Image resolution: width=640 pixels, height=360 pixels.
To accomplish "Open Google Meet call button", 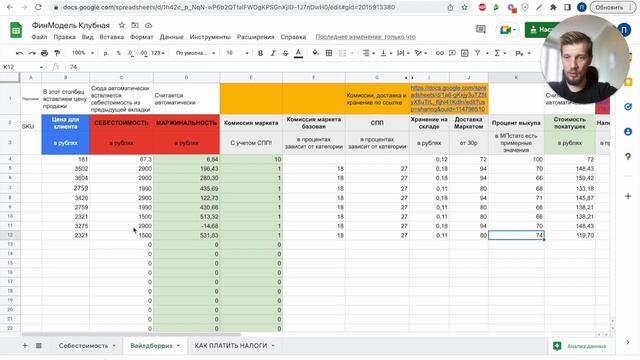I will point(507,30).
